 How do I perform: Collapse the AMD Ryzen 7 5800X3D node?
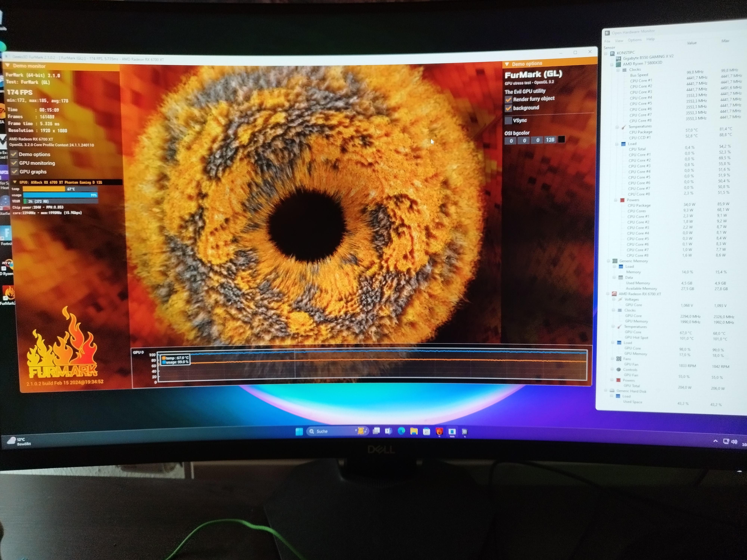(x=612, y=65)
